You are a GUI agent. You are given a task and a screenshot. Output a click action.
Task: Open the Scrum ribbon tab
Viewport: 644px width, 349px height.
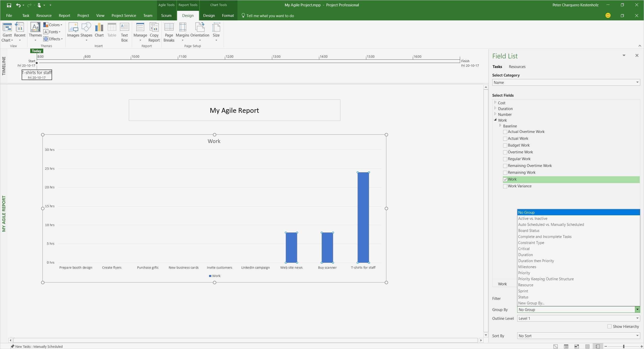[166, 16]
